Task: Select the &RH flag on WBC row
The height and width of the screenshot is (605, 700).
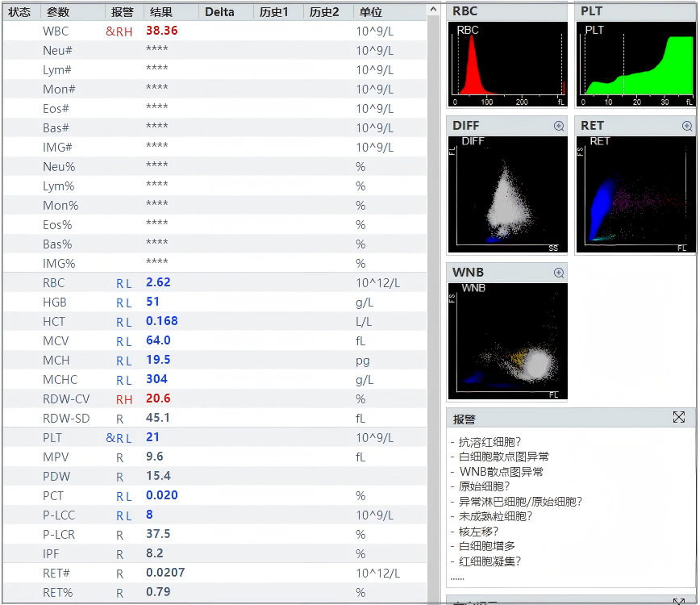Action: pos(119,31)
